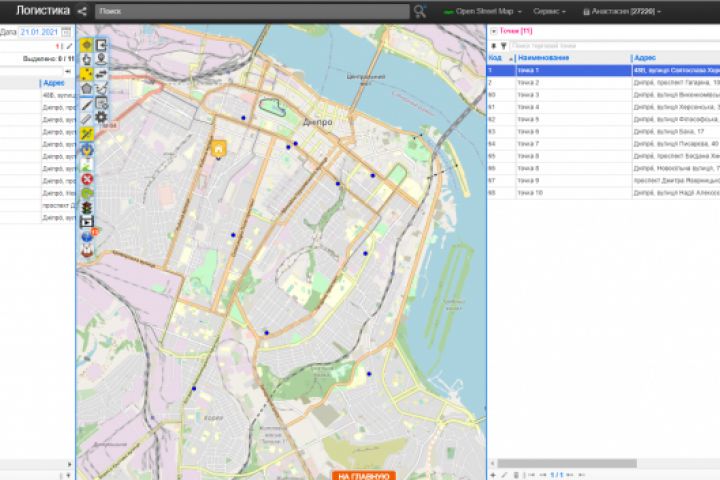Click the red cross delete tool
Screen dimensions: 720x480
[87, 179]
